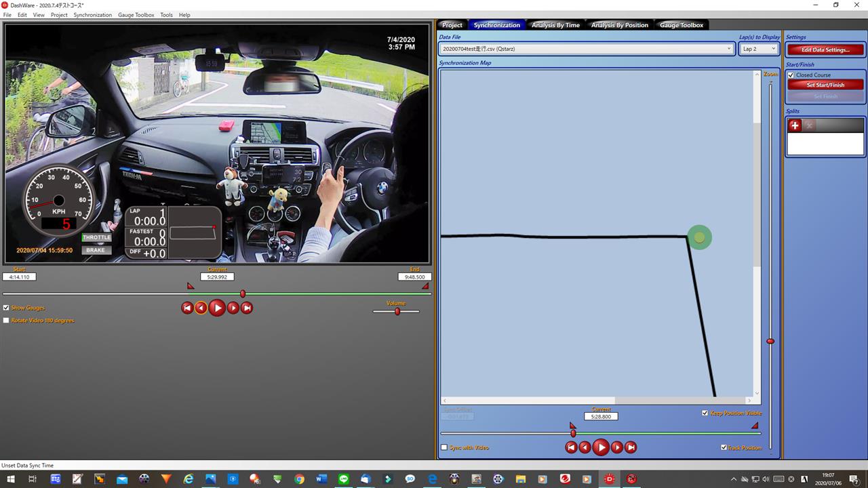Step data forward one sample
This screenshot has height=488, width=868.
617,447
